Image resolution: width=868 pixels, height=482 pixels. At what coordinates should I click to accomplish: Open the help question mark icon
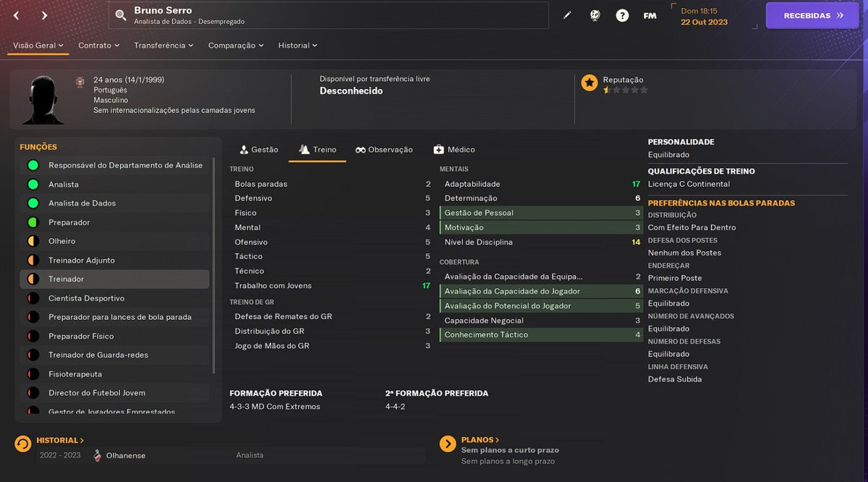(622, 15)
